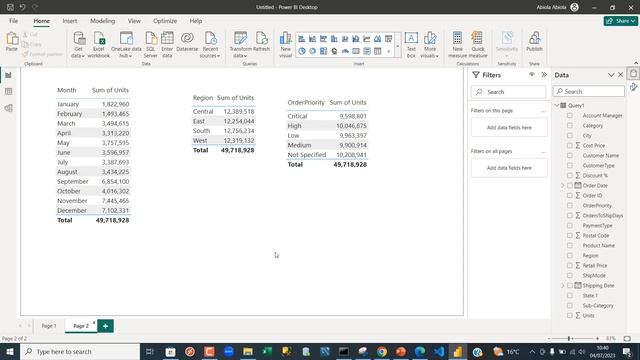The image size is (640, 360).
Task: Check the Region field checkbox
Action: point(570,256)
